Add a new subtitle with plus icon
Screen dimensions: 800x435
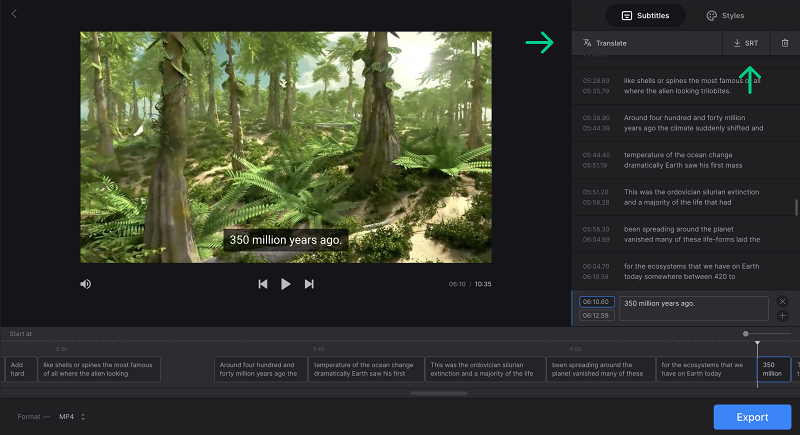(x=782, y=316)
